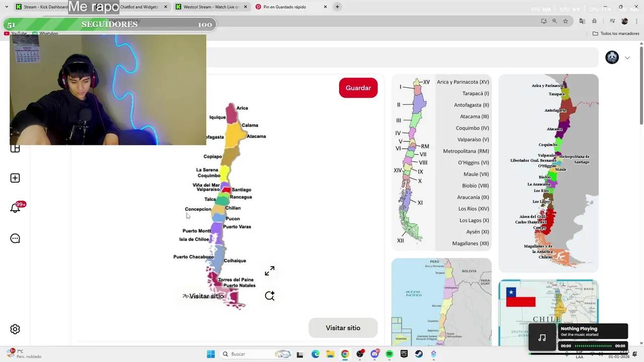This screenshot has width=644, height=362.
Task: Open Pinterest notifications bell
Action: pyautogui.click(x=15, y=208)
